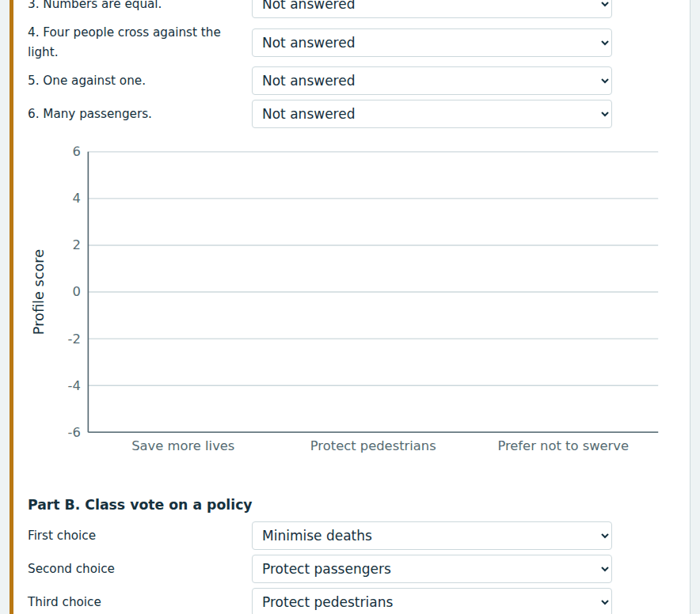
Task: Open the "Many passengers" answer dropdown
Action: [x=432, y=114]
